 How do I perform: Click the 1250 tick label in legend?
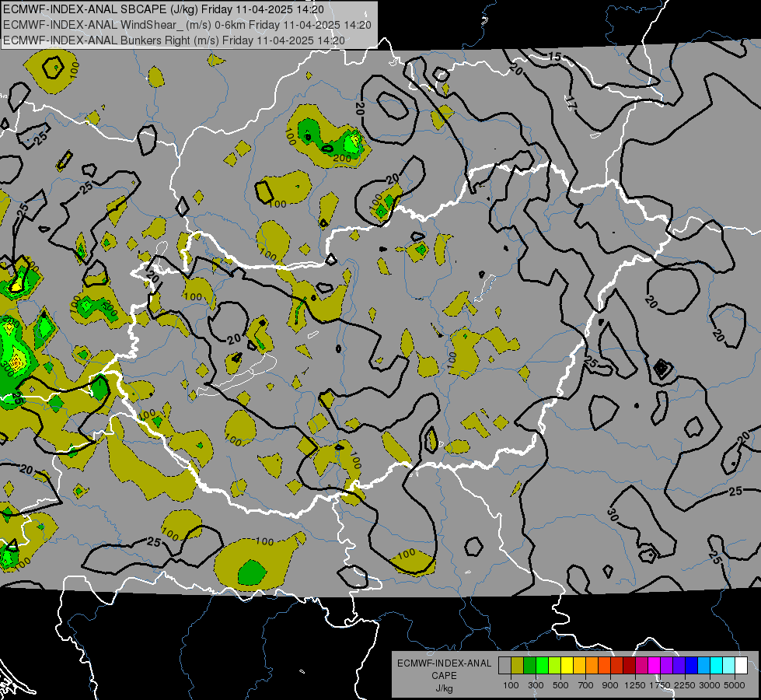(635, 685)
